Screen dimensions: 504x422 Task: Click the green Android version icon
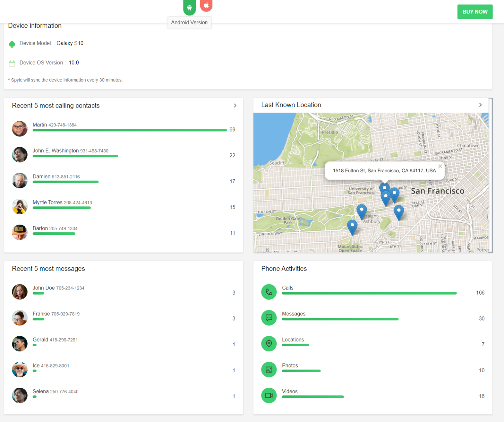[190, 7]
